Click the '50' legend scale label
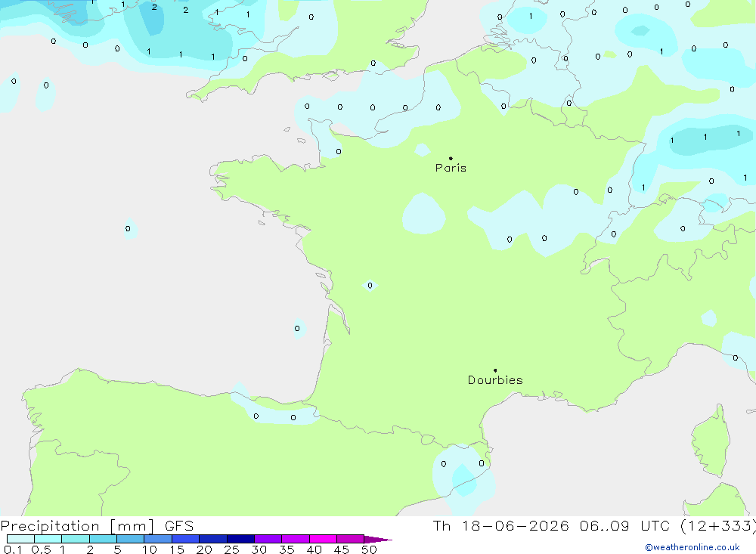This screenshot has width=756, height=554. pyautogui.click(x=369, y=549)
